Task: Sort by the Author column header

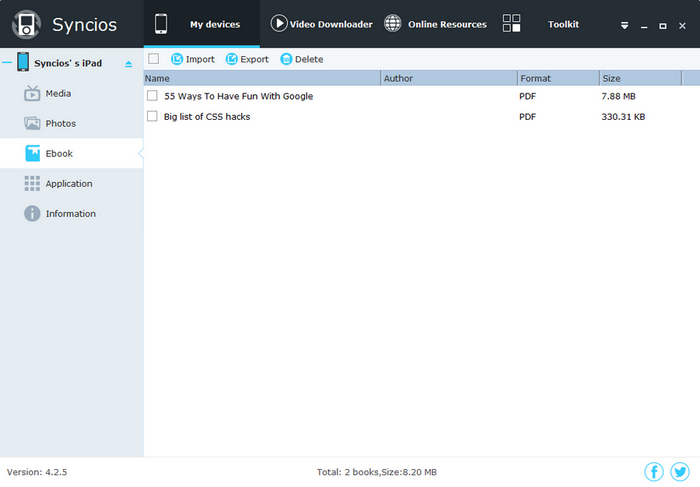Action: click(x=449, y=78)
